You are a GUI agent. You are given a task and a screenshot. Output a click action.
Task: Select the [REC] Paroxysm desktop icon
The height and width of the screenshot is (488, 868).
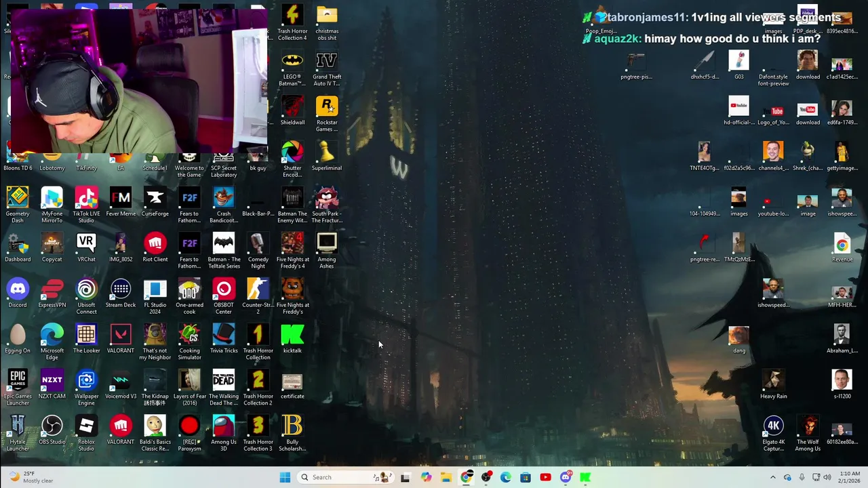pyautogui.click(x=189, y=433)
